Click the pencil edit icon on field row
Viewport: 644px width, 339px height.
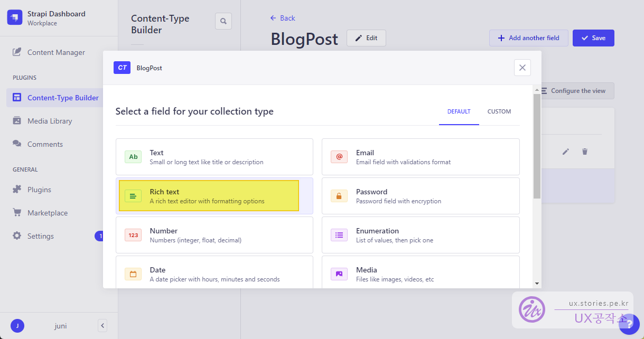tap(566, 152)
